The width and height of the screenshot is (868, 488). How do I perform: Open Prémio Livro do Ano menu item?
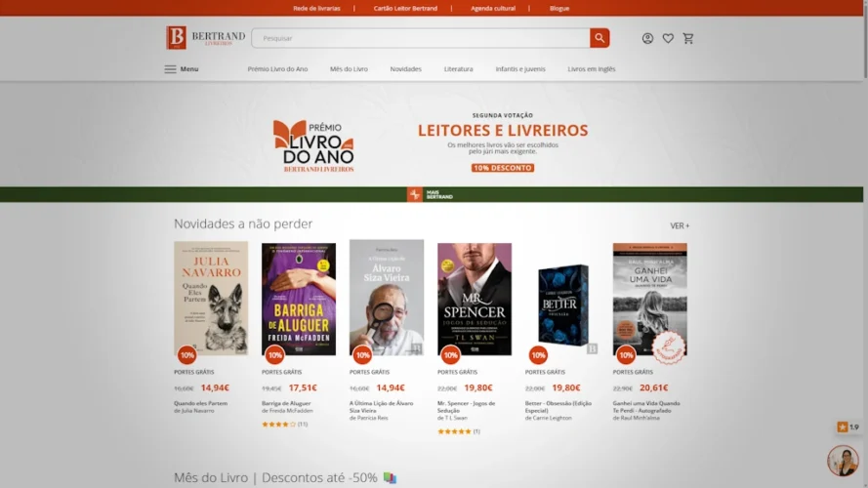[277, 69]
